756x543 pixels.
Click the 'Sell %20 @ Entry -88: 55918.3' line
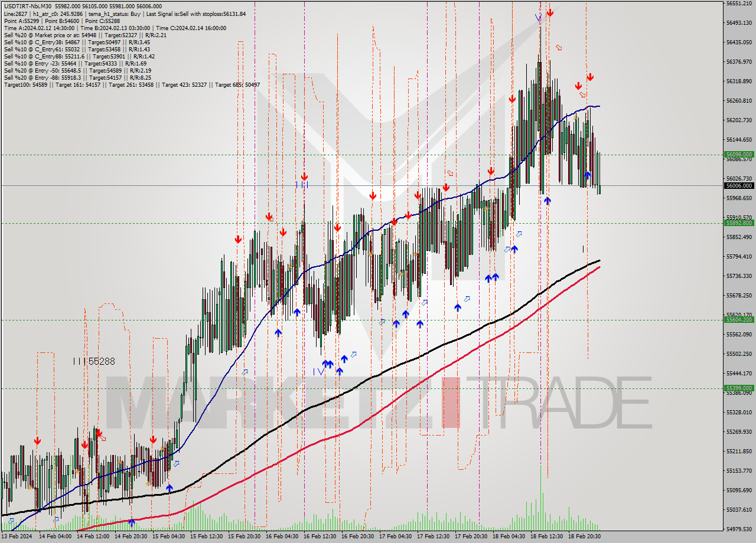click(x=77, y=77)
